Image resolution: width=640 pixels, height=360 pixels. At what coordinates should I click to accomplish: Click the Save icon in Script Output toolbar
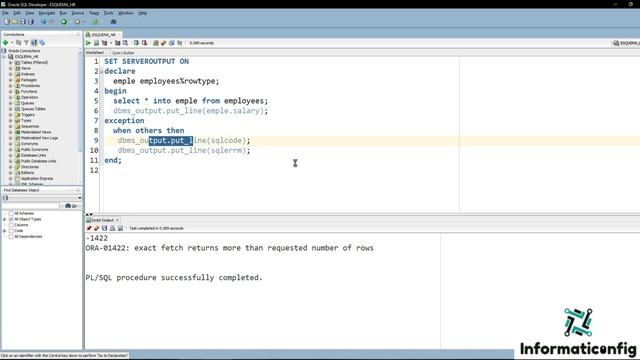pos(104,228)
